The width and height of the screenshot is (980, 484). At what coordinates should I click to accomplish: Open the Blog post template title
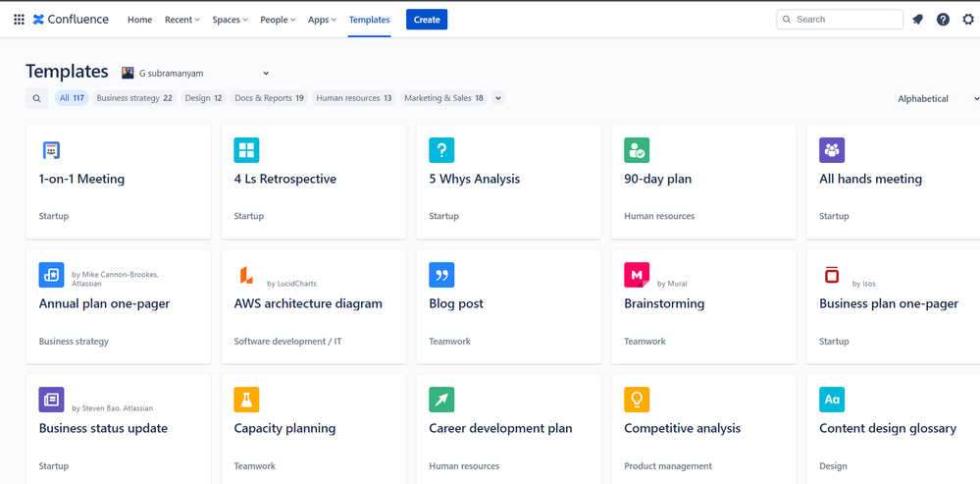(456, 304)
